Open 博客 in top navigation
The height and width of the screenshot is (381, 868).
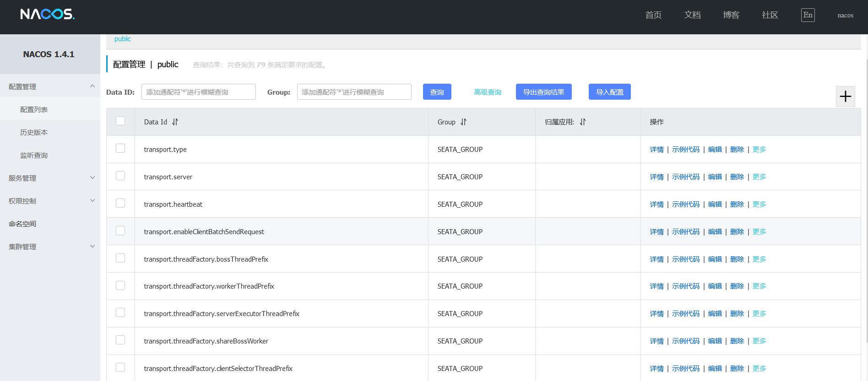tap(731, 15)
